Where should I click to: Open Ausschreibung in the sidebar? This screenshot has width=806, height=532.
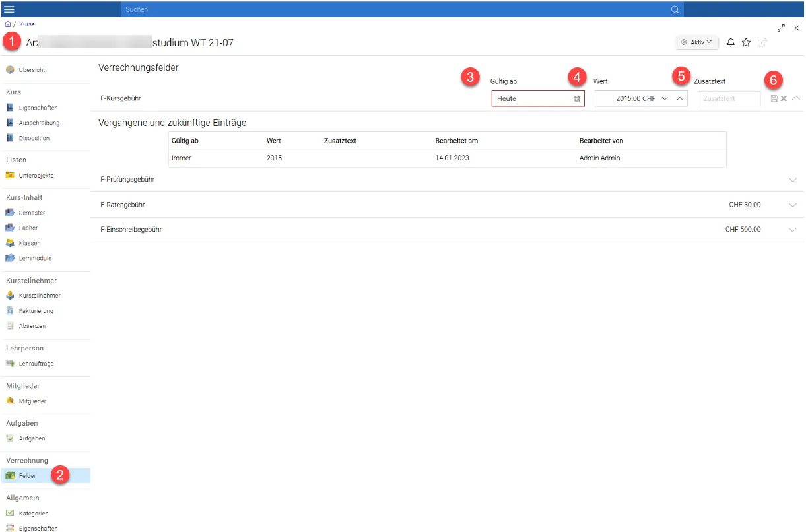[39, 123]
